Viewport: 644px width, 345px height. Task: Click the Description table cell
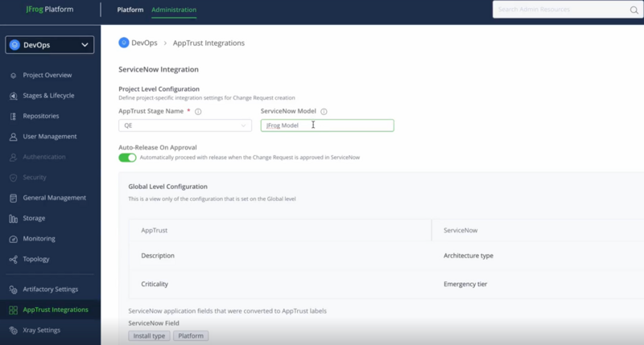click(158, 256)
